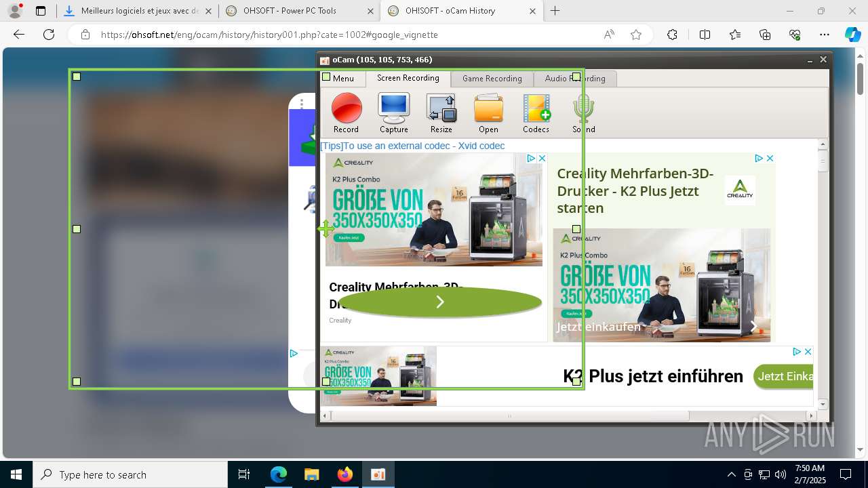Click Jetzt einkaufen on the right ad image
Image resolution: width=868 pixels, height=488 pixels.
(599, 327)
